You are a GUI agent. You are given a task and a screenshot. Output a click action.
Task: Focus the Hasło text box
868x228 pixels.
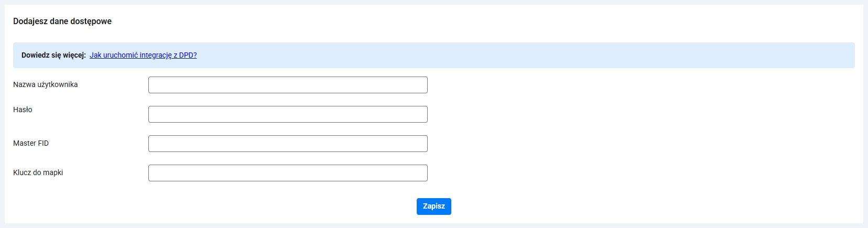tap(288, 114)
